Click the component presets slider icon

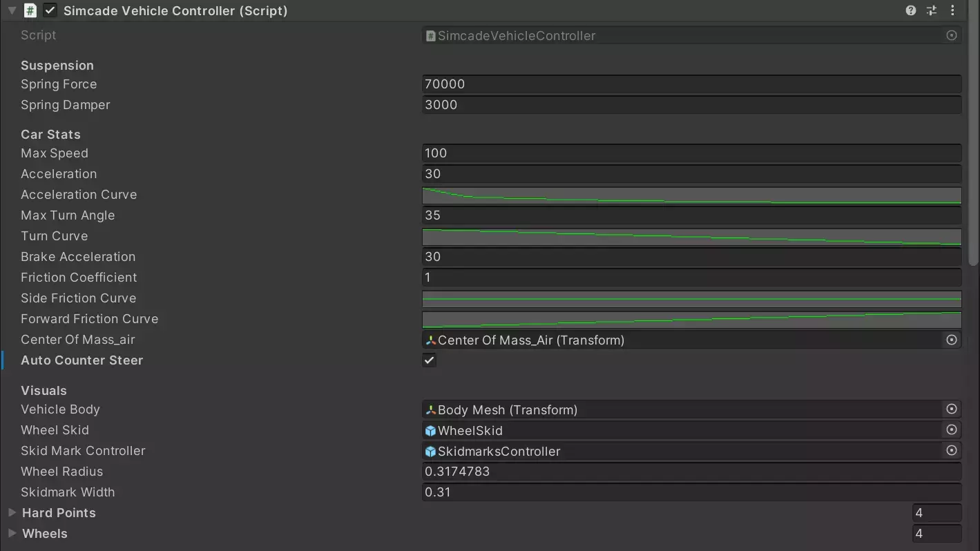click(x=932, y=10)
